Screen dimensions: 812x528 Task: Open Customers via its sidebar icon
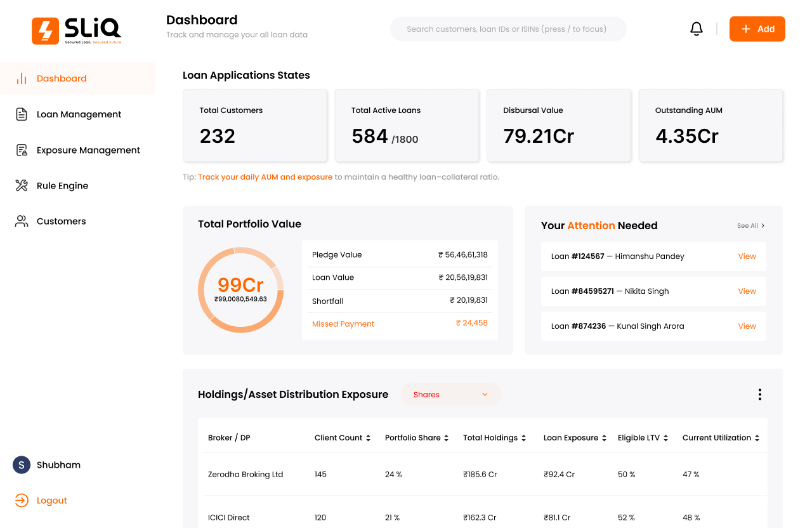[21, 221]
